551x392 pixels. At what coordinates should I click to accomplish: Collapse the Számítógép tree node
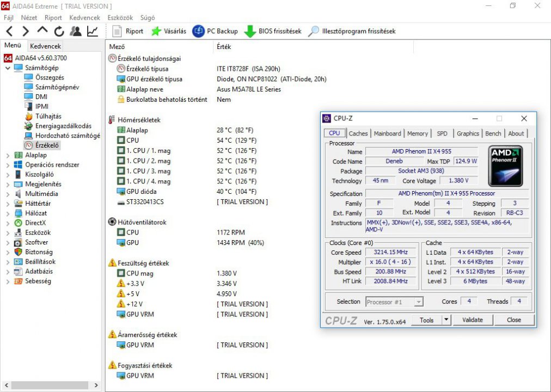click(8, 68)
